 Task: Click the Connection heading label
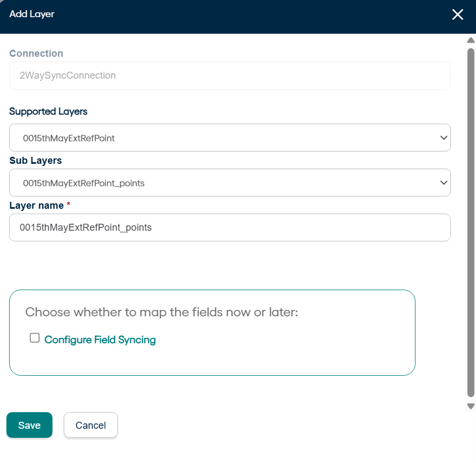click(x=36, y=54)
